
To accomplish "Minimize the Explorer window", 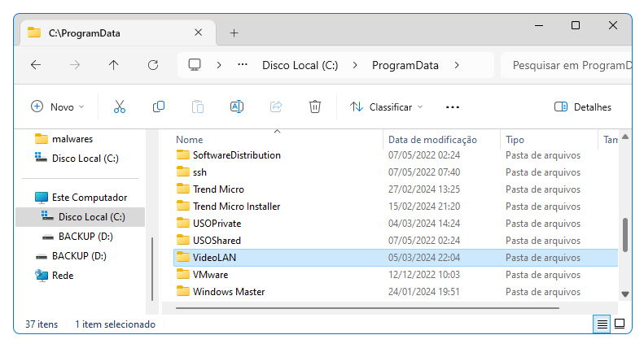I will point(539,25).
